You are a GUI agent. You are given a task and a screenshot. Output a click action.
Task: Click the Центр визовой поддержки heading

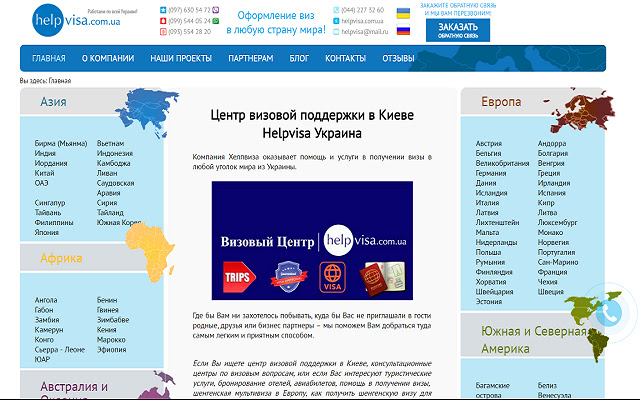[x=312, y=124]
